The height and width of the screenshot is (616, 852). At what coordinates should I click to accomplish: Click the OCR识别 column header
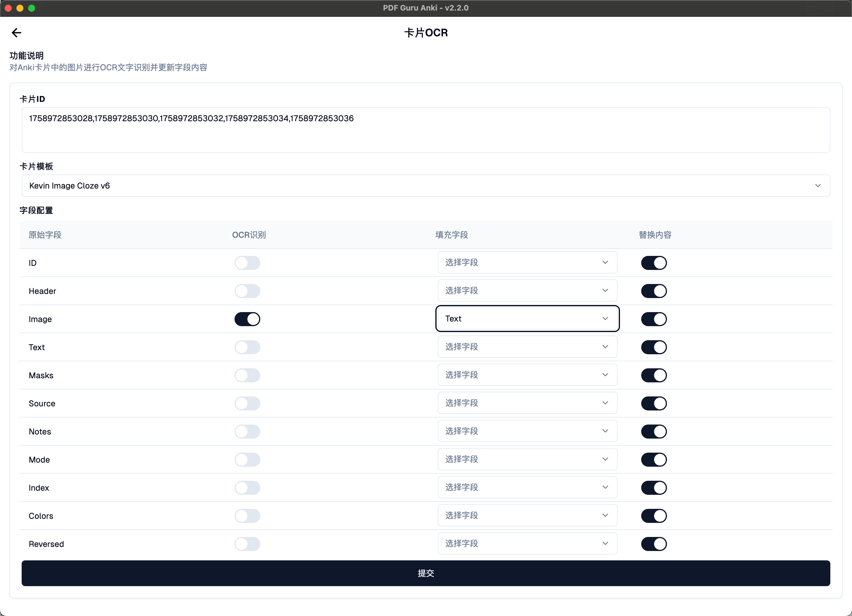click(249, 235)
